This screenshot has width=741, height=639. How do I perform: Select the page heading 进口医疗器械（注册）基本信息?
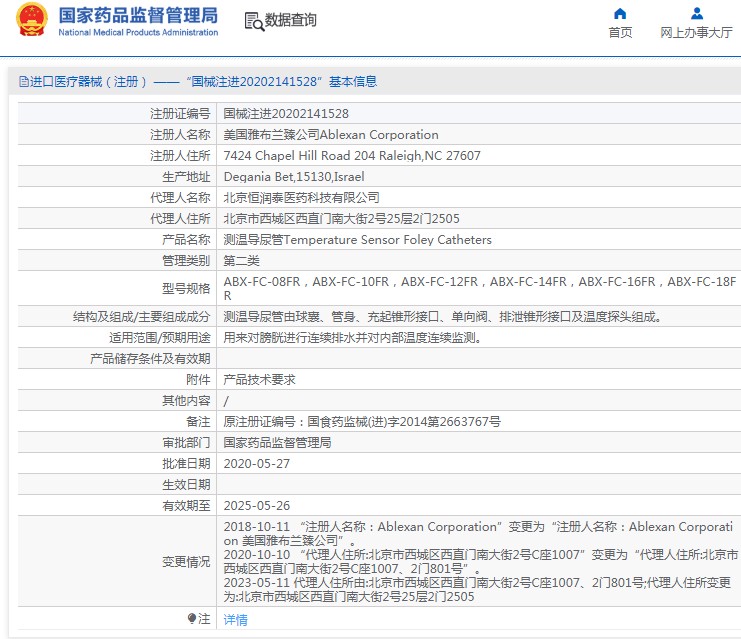pos(203,82)
